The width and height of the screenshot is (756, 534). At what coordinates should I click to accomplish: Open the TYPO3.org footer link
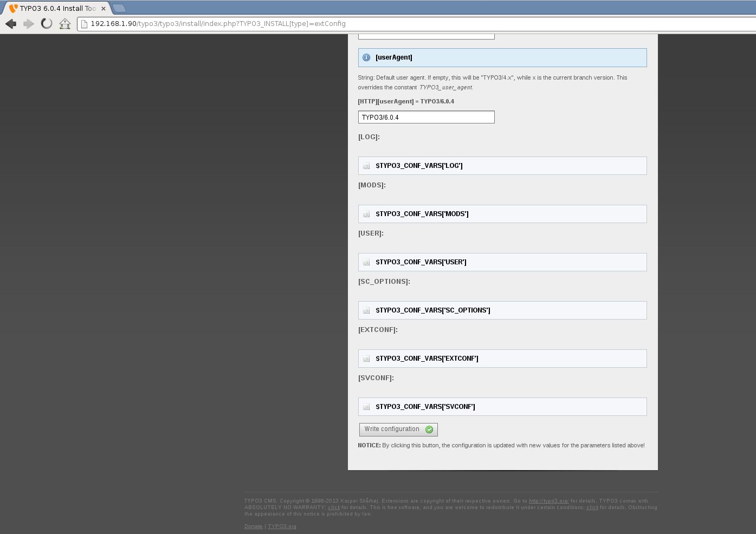pos(282,526)
